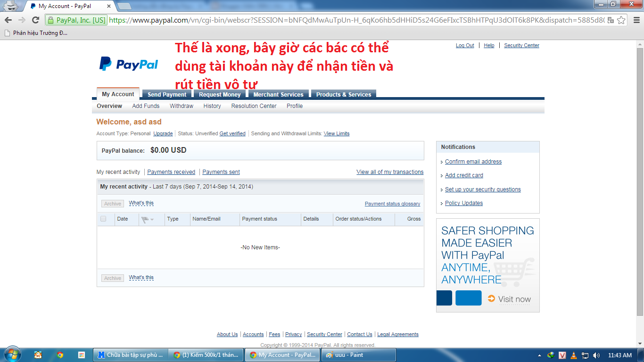Click the first pinned taskbar icon beside Start
The image size is (644, 362).
[38, 355]
